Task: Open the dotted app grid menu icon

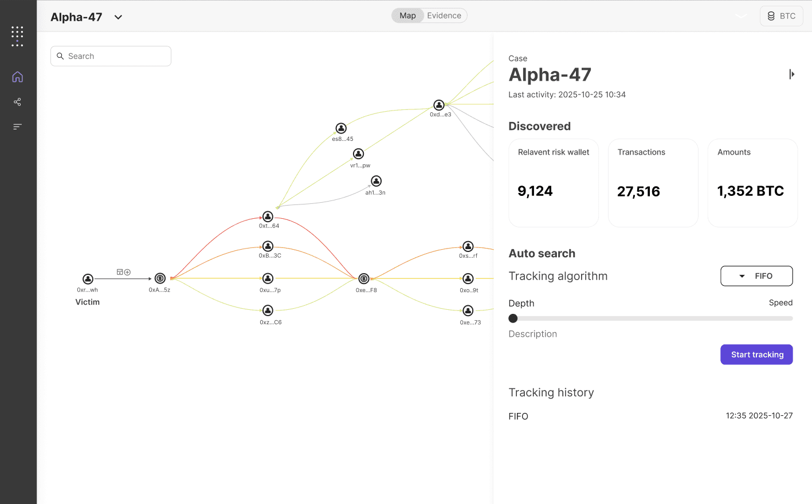Action: 17,36
